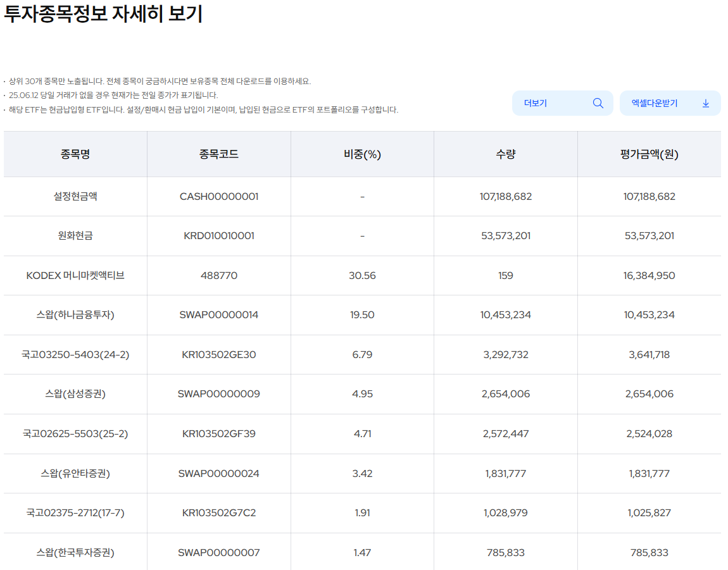Image resolution: width=728 pixels, height=570 pixels.
Task: Click the 비중(%) column header
Action: point(361,154)
